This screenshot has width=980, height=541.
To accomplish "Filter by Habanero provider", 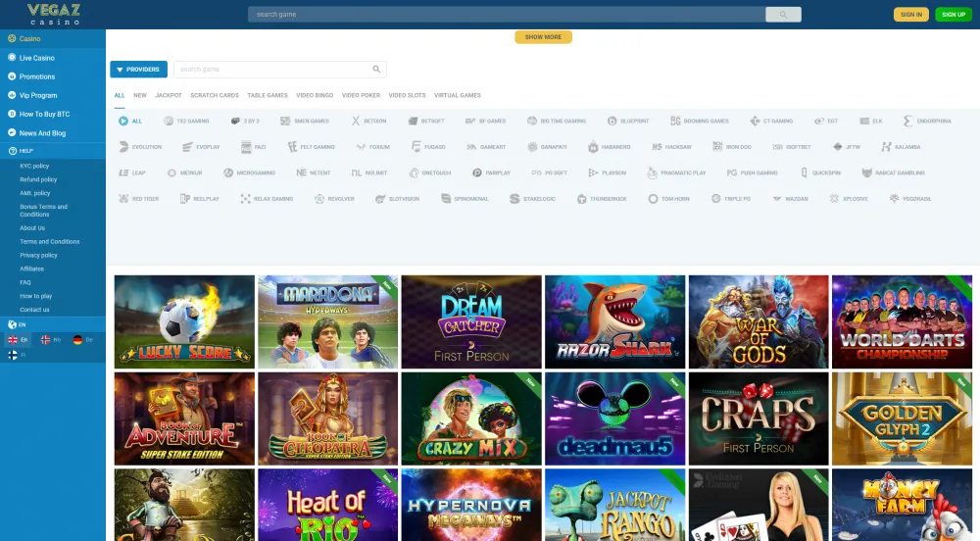I will (x=610, y=147).
